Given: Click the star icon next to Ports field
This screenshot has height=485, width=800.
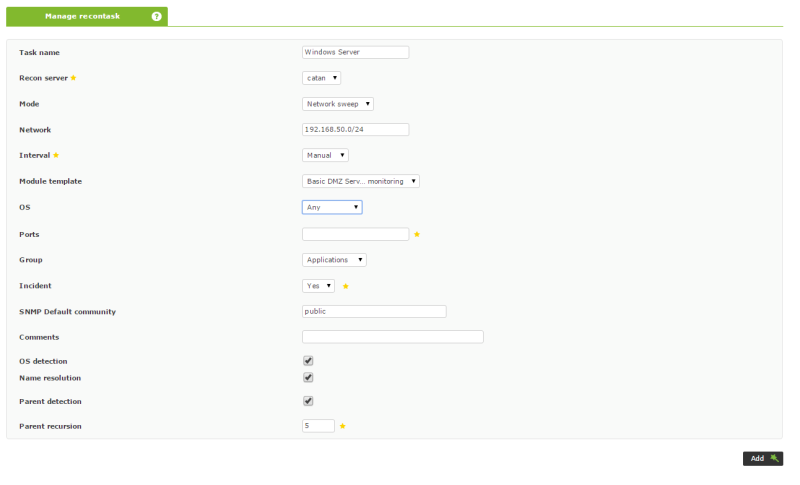Looking at the screenshot, I should (417, 234).
